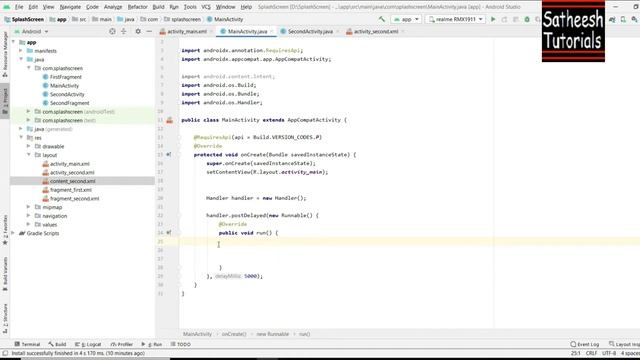Click the green Debug app bug icon
The image size is (640, 360).
[x=527, y=19]
